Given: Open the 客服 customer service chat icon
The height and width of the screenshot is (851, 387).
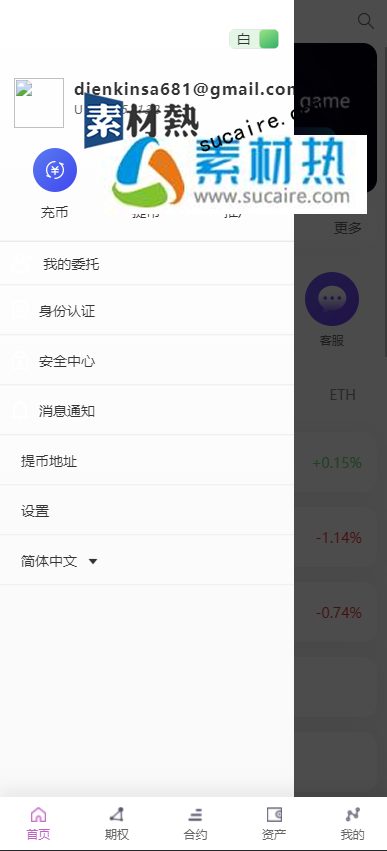Looking at the screenshot, I should tap(332, 299).
